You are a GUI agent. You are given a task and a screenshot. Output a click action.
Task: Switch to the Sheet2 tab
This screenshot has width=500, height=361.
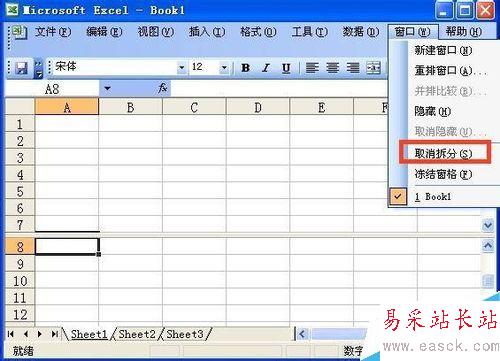coord(137,334)
